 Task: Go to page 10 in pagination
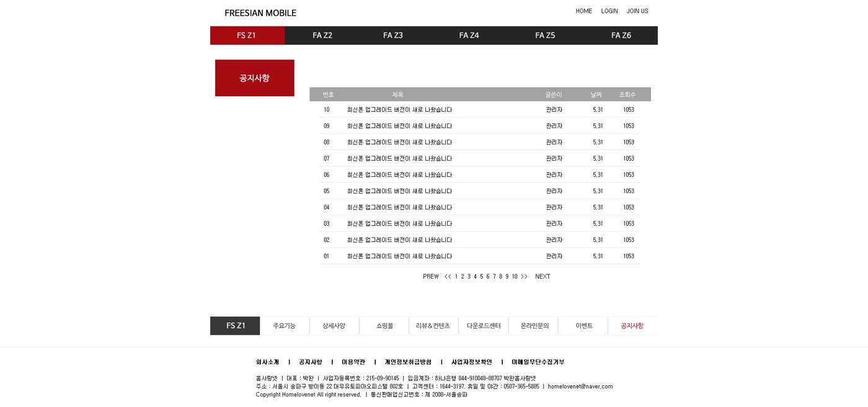pyautogui.click(x=515, y=277)
